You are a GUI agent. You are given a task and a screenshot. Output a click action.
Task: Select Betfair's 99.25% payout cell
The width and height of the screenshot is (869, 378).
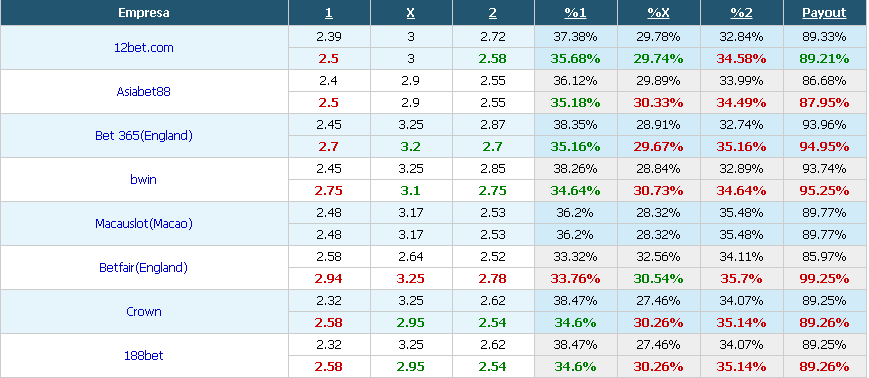click(x=824, y=279)
